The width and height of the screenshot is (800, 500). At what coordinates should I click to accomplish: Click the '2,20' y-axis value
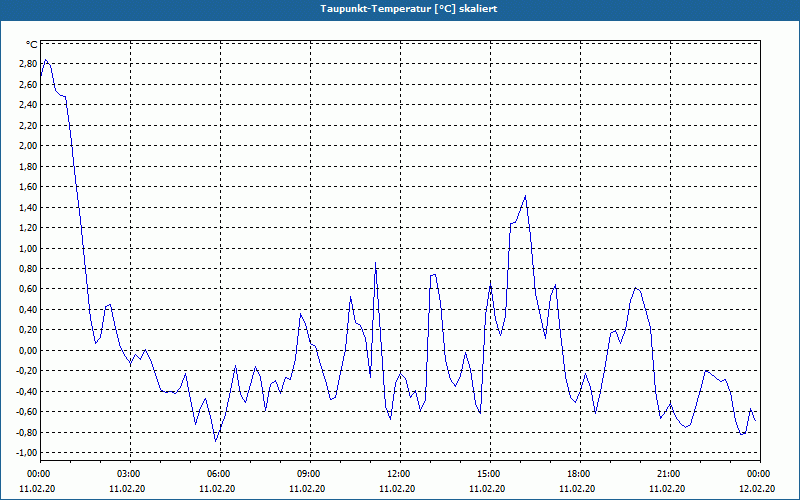[29, 125]
